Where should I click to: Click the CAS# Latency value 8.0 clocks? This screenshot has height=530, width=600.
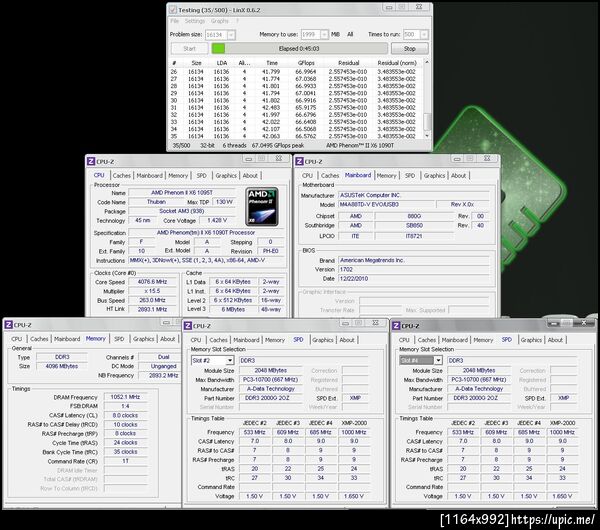pos(125,415)
